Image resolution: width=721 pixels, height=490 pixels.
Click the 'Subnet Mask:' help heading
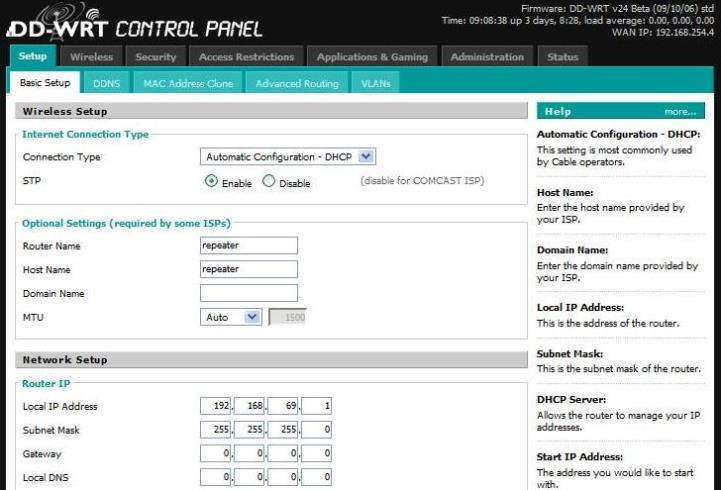coord(570,354)
